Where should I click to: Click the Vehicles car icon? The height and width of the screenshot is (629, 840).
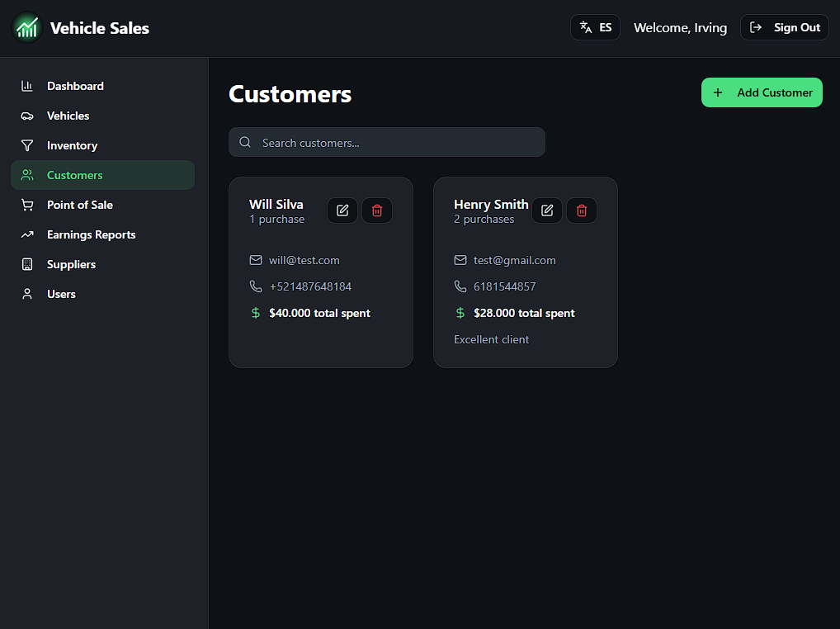[26, 116]
